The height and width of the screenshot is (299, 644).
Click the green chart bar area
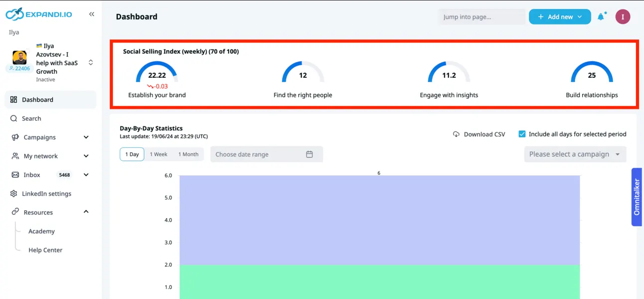[x=380, y=282]
